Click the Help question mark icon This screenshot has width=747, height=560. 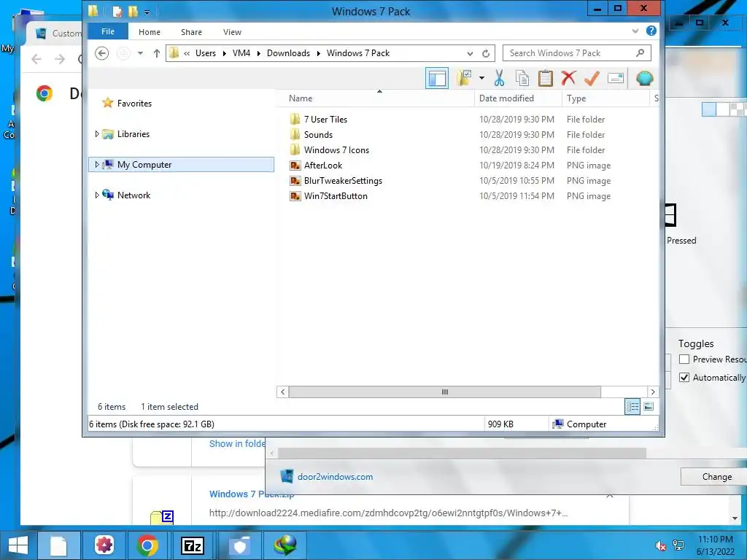651,31
